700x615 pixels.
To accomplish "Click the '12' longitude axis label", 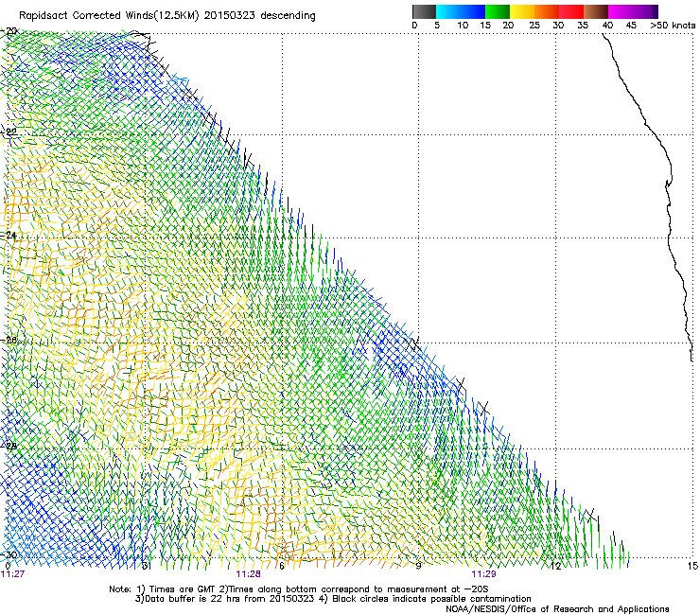I will [555, 566].
